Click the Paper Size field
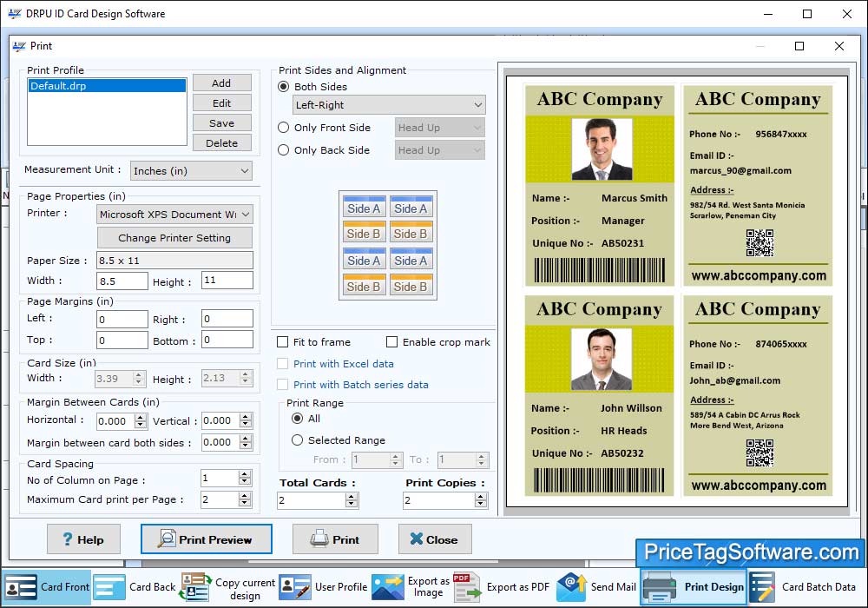 [x=174, y=261]
